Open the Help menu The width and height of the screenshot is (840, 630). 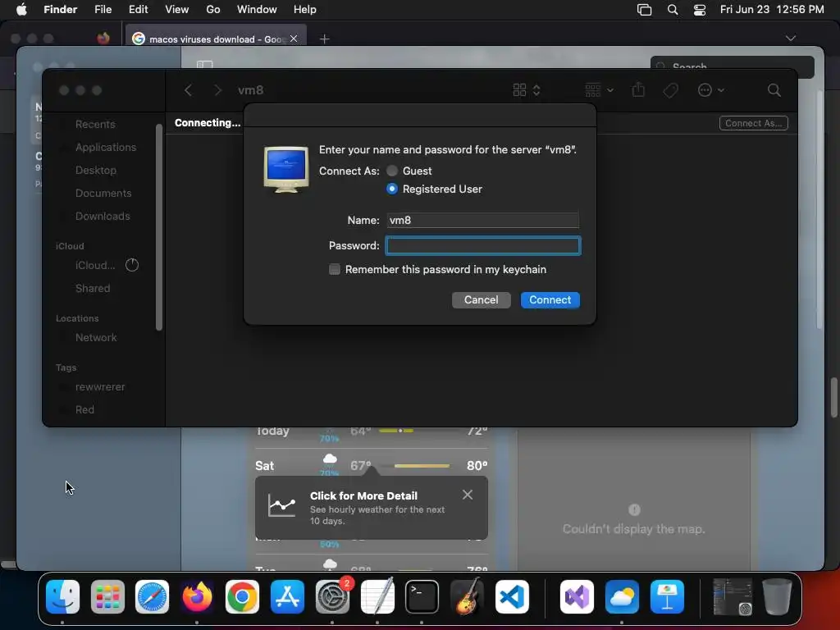click(305, 10)
